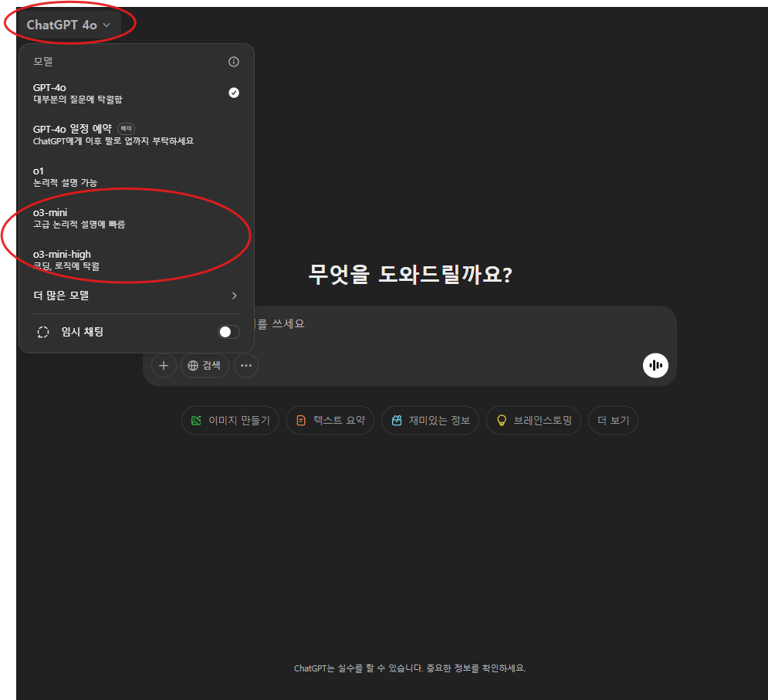Click the plus attach button
The width and height of the screenshot is (768, 700).
164,365
